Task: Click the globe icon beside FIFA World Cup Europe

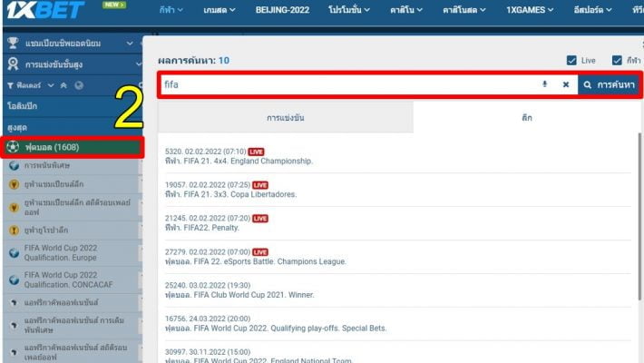Action: point(14,253)
